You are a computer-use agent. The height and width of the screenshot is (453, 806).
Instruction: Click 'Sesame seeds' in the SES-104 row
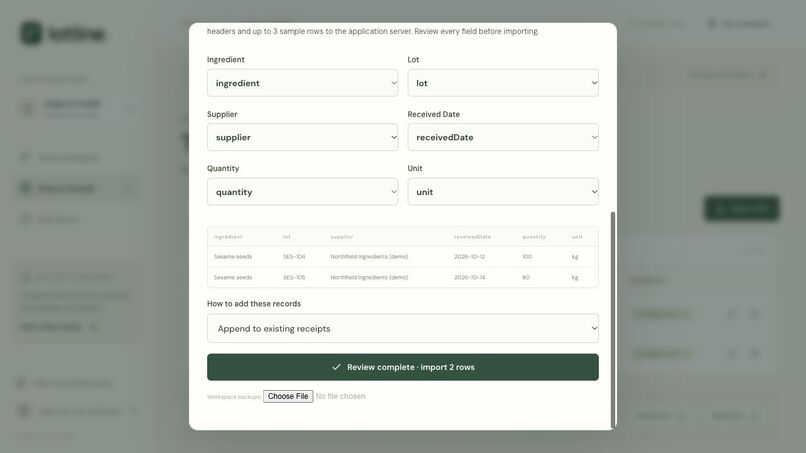click(x=233, y=257)
